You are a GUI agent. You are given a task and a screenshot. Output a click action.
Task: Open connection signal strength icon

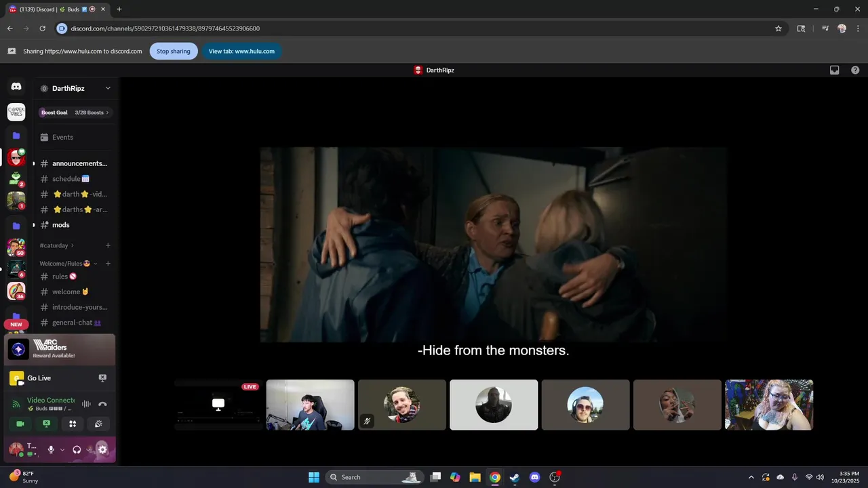(x=16, y=405)
